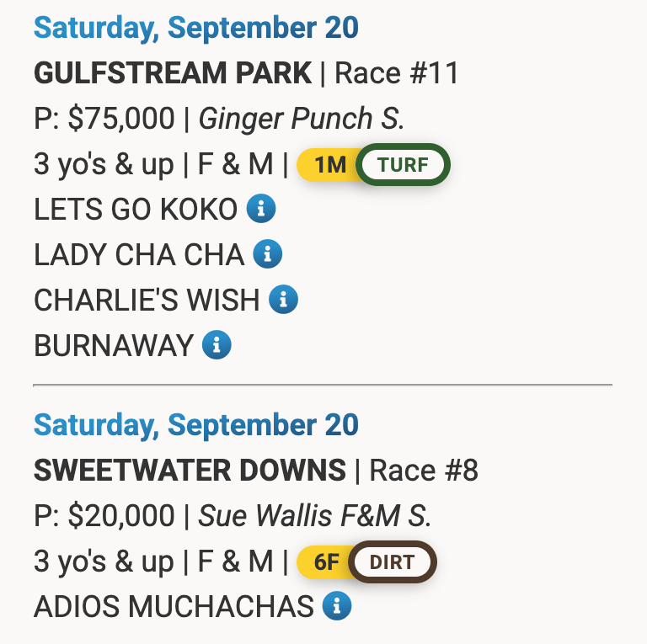
Task: Open SWEETWATER DOWNS track name
Action: pyautogui.click(x=190, y=471)
